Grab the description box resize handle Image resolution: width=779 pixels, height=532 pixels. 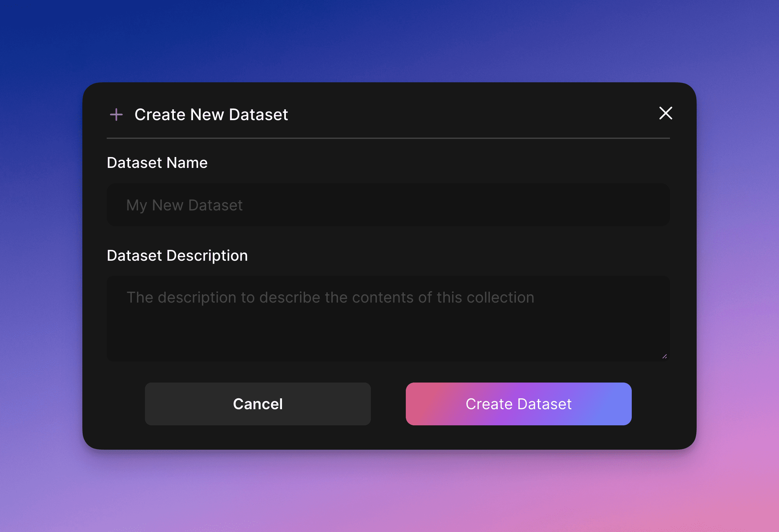click(664, 357)
